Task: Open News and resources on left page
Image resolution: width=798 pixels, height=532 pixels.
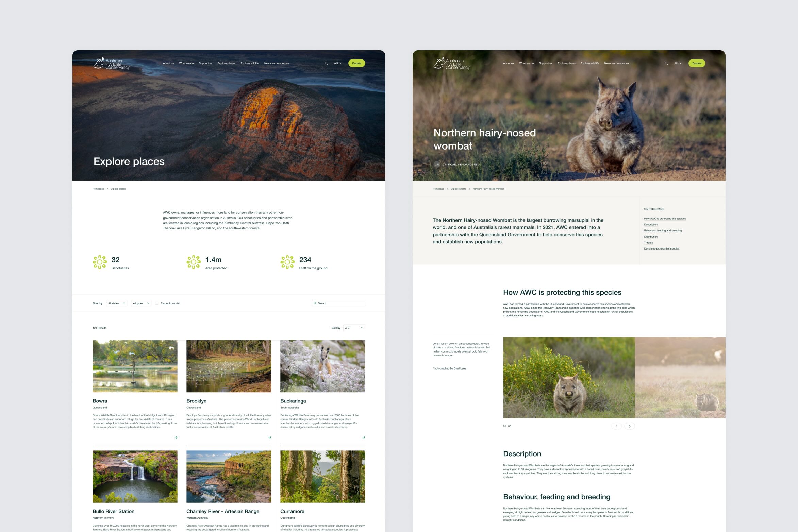Action: tap(277, 63)
